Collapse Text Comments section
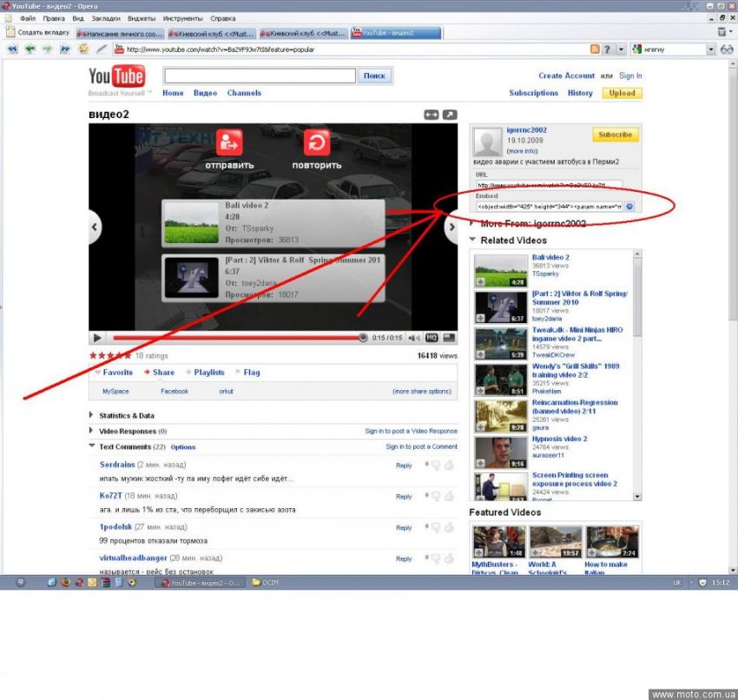Screen dimensions: 738x700 point(92,446)
